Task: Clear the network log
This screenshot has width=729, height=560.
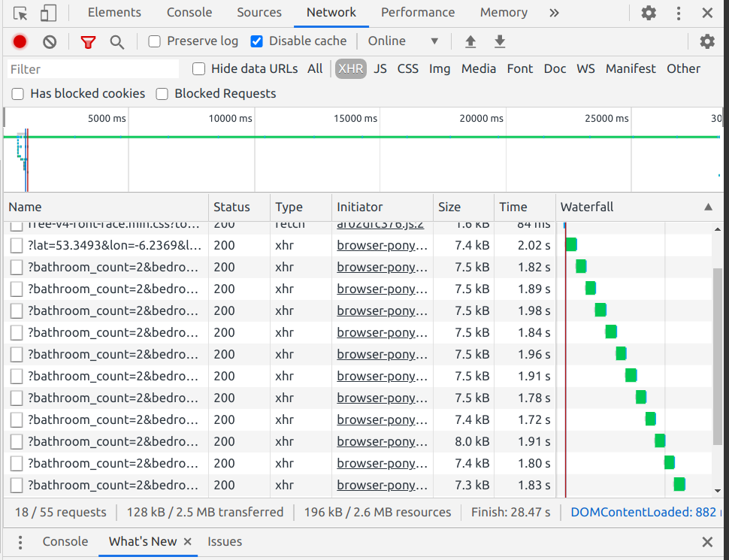Action: [x=50, y=42]
